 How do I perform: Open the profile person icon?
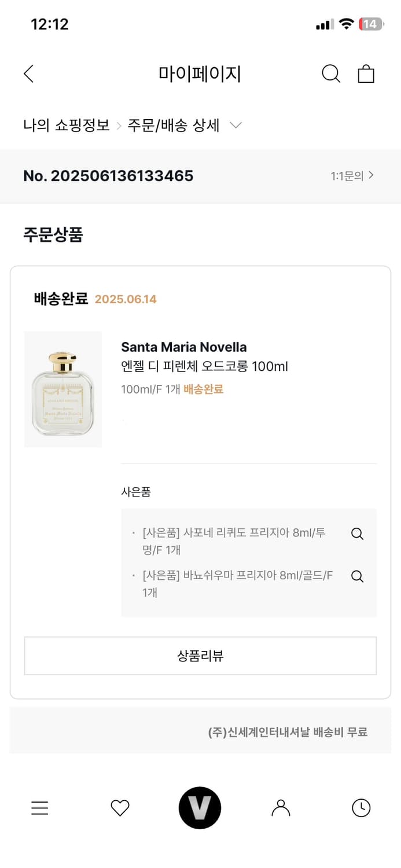[280, 808]
